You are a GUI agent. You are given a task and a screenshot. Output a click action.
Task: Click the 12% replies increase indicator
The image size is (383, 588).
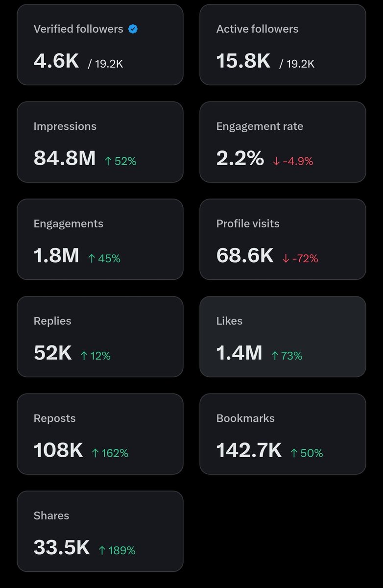(x=96, y=356)
